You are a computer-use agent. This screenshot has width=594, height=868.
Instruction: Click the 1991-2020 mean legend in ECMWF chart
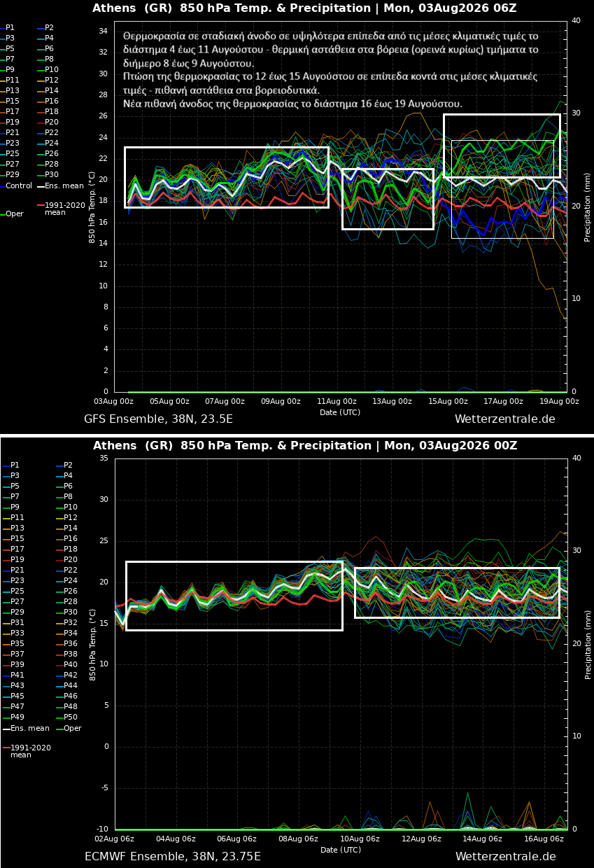27,751
